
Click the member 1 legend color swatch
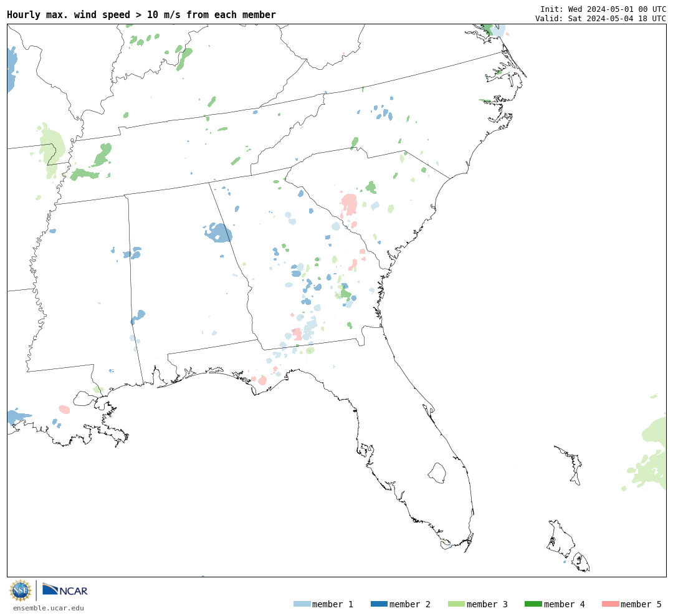pyautogui.click(x=302, y=604)
